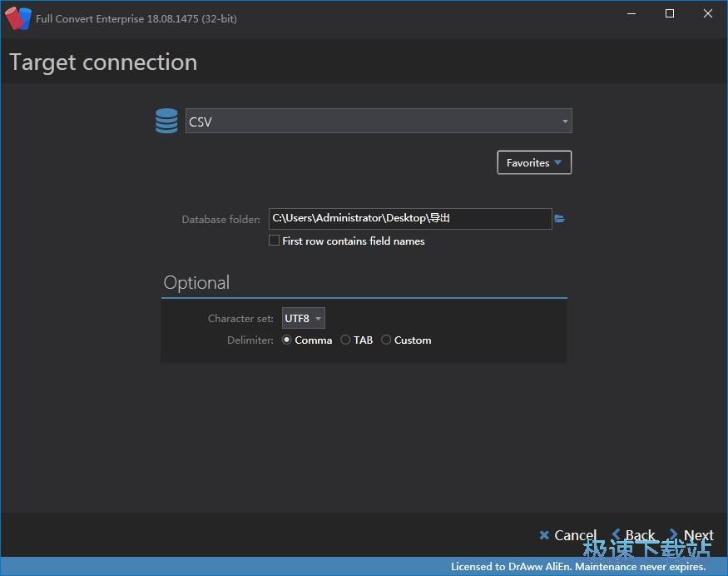Click the blue database stack icon
Image resolution: width=728 pixels, height=576 pixels.
[166, 121]
